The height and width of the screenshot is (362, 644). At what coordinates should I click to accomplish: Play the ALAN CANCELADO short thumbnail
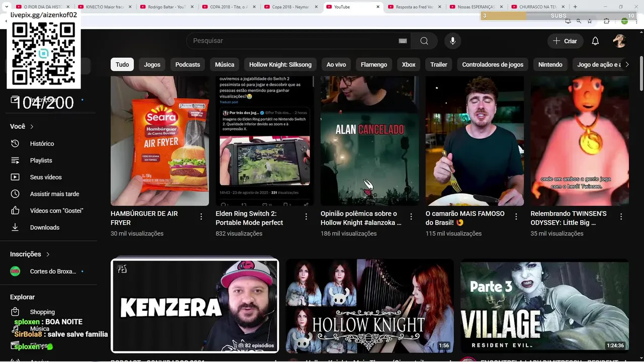[370, 141]
